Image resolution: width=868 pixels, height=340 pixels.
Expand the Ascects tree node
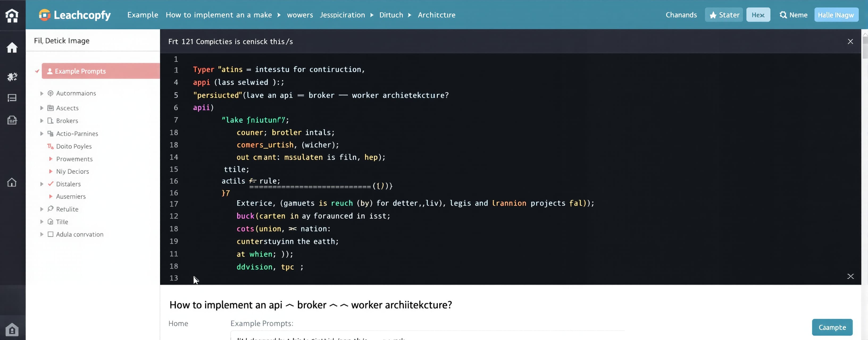(x=42, y=108)
